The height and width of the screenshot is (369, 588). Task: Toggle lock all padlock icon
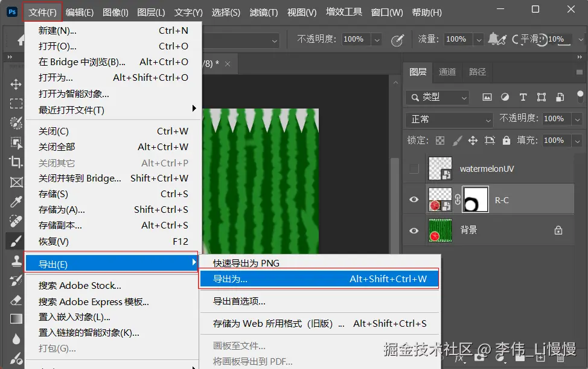[507, 140]
